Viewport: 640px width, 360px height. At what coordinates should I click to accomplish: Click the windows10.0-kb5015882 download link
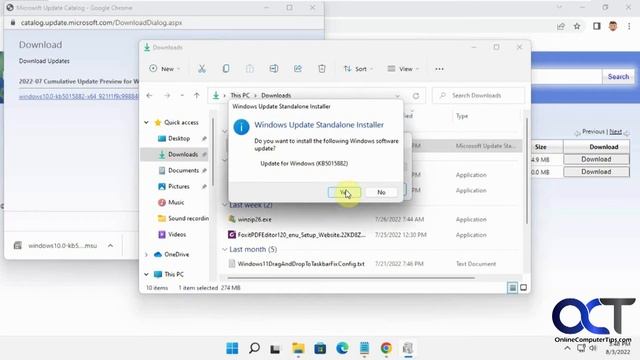(x=78, y=97)
